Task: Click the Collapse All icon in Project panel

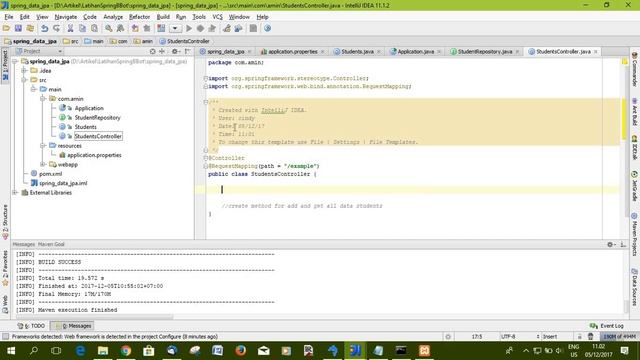Action: point(162,51)
